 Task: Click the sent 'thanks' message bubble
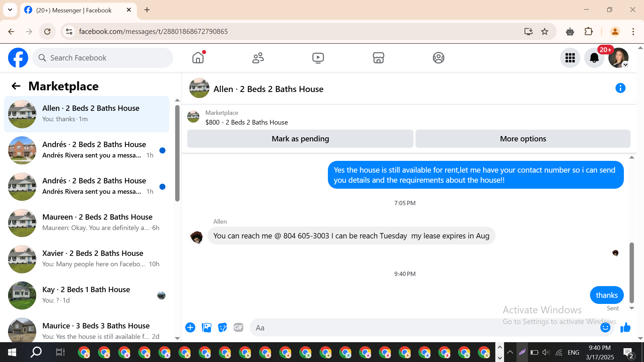[x=607, y=295]
